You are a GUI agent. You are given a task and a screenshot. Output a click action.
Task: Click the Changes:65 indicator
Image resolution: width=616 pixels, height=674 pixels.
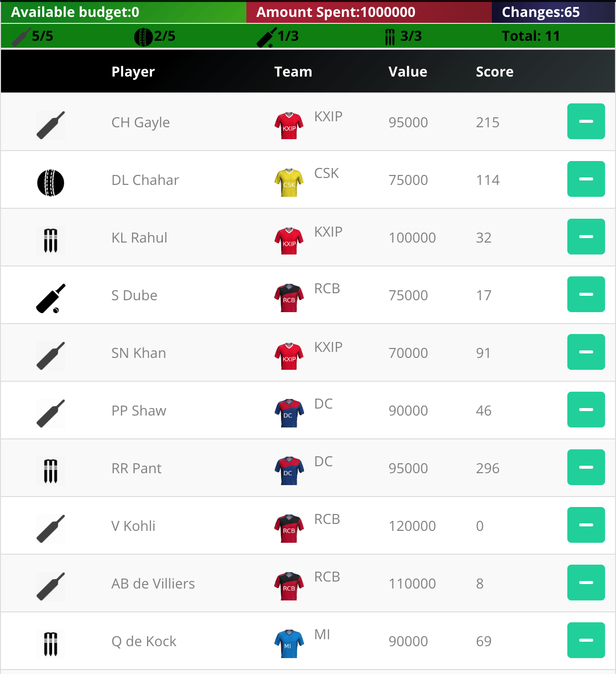click(x=540, y=12)
